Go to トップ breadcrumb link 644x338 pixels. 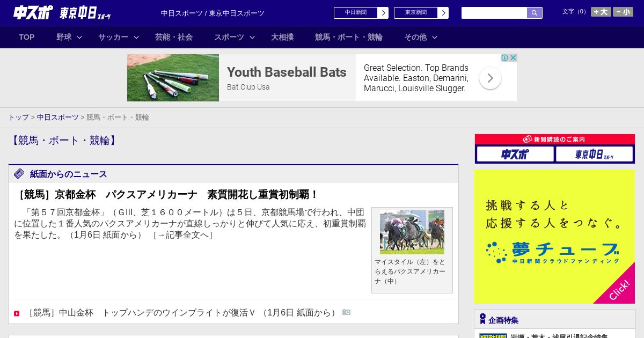tap(18, 117)
